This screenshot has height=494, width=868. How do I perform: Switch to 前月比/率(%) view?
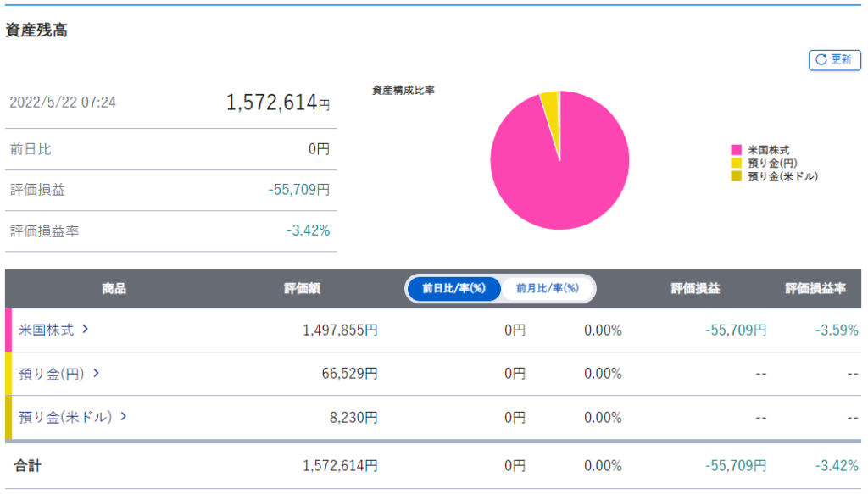pyautogui.click(x=547, y=288)
